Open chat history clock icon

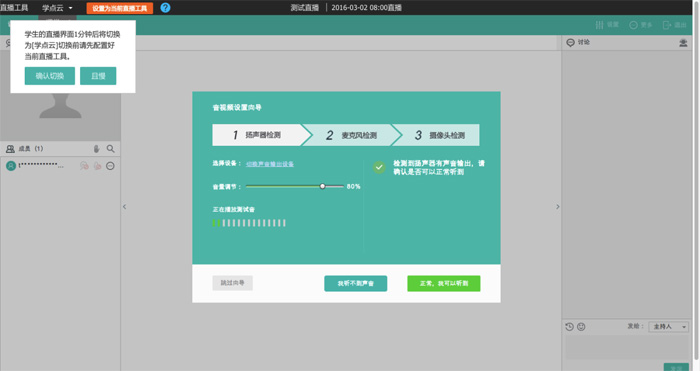tap(569, 327)
